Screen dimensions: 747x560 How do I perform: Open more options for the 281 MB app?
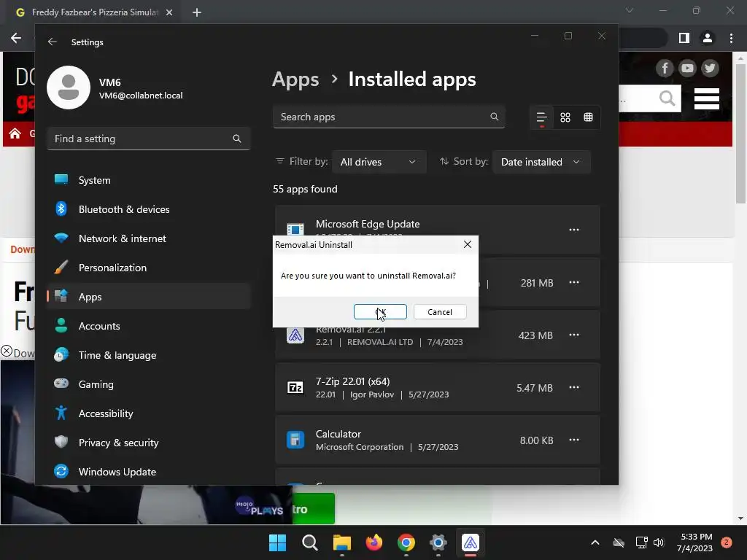click(x=574, y=282)
